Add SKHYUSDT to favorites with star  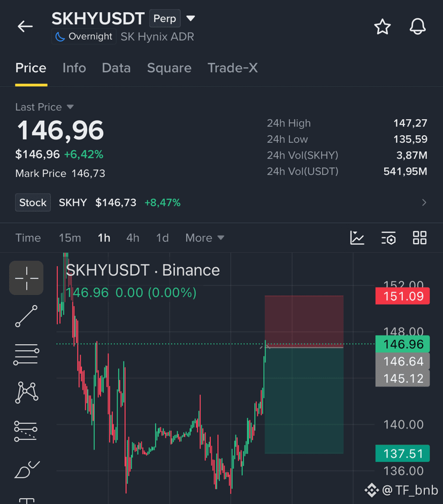[x=382, y=27]
